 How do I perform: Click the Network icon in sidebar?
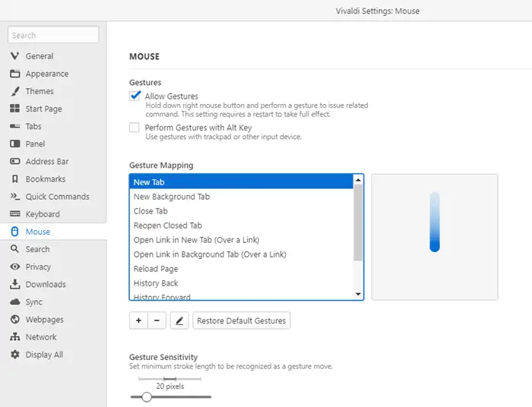click(14, 337)
